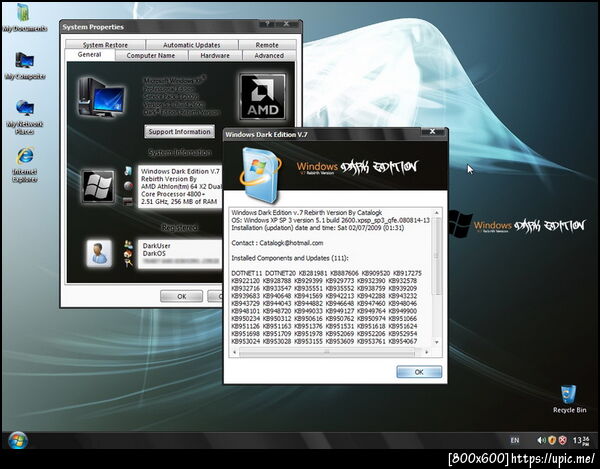Click OK in System Properties window
Image resolution: width=600 pixels, height=469 pixels.
point(182,296)
